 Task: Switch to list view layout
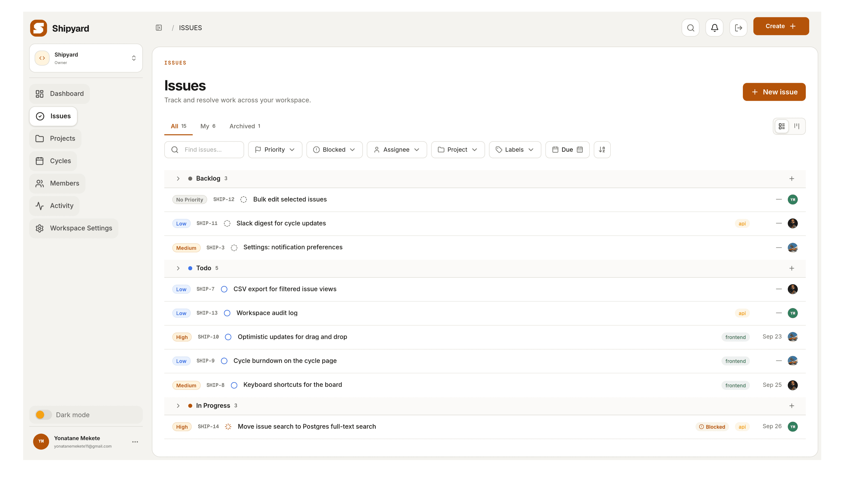[x=782, y=126]
